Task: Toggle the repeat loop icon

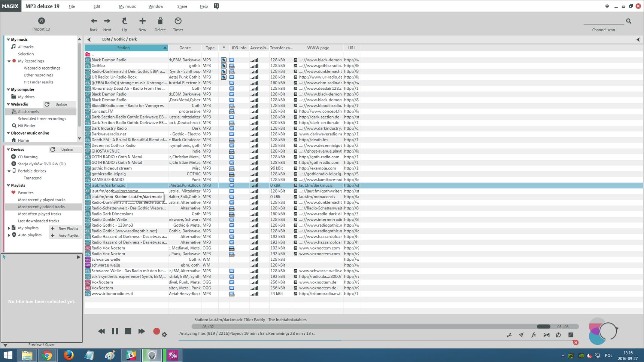Action: tap(558, 335)
